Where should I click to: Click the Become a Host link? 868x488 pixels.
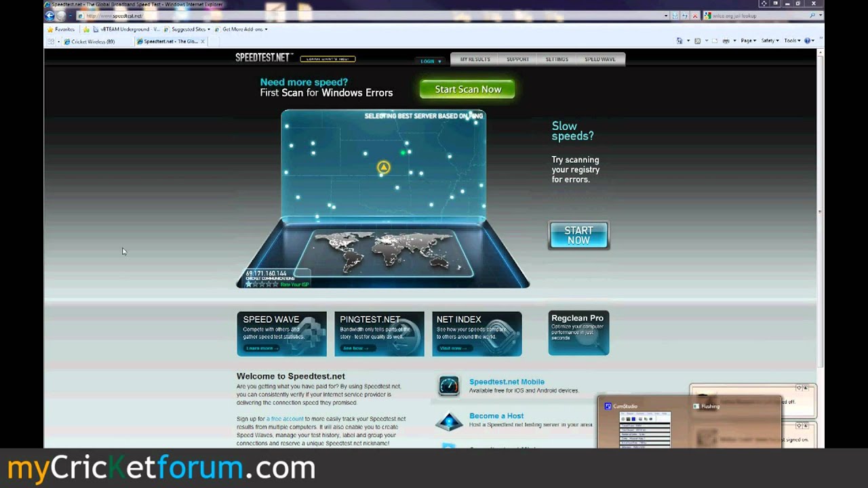pos(496,415)
